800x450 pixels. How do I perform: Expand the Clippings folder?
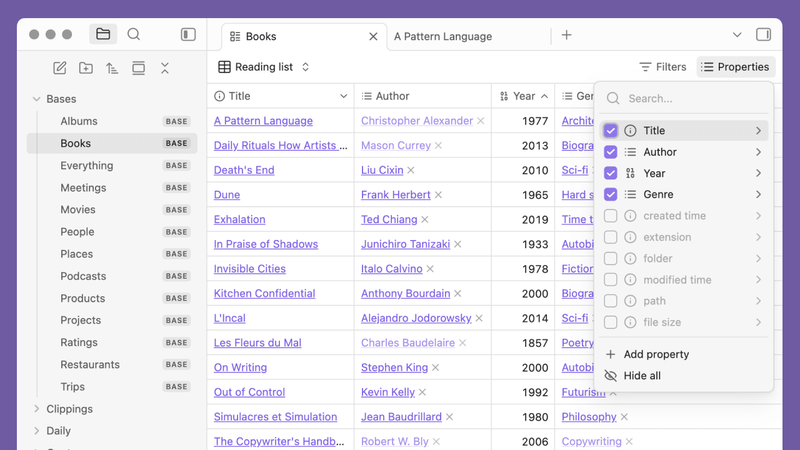point(37,409)
